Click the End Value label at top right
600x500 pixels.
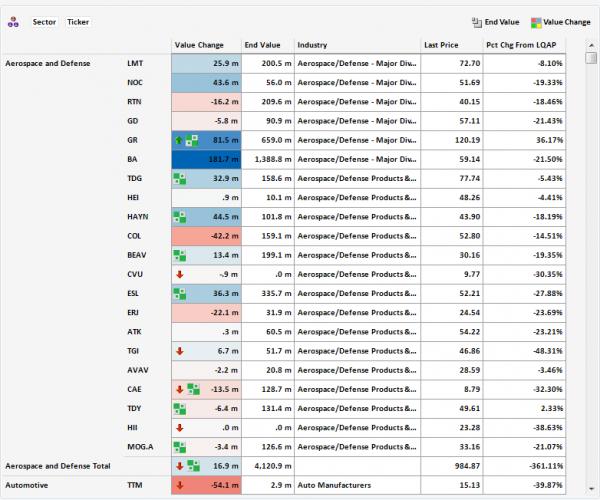(x=502, y=22)
